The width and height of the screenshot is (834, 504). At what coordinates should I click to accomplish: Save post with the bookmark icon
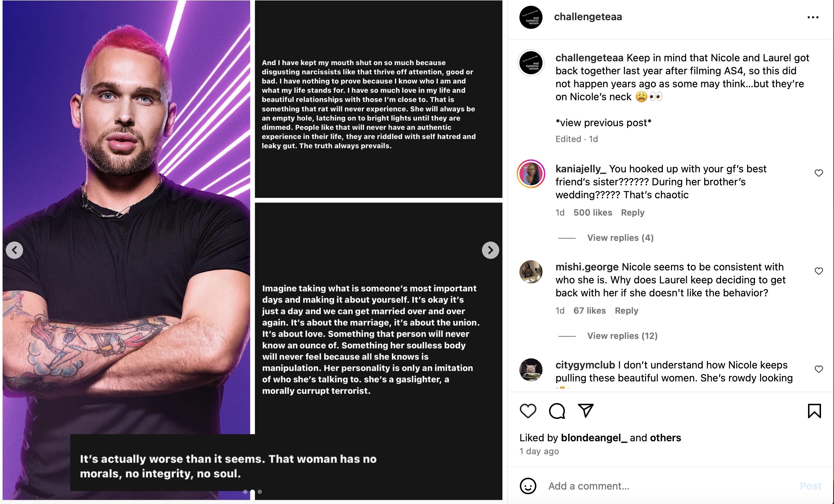[814, 411]
